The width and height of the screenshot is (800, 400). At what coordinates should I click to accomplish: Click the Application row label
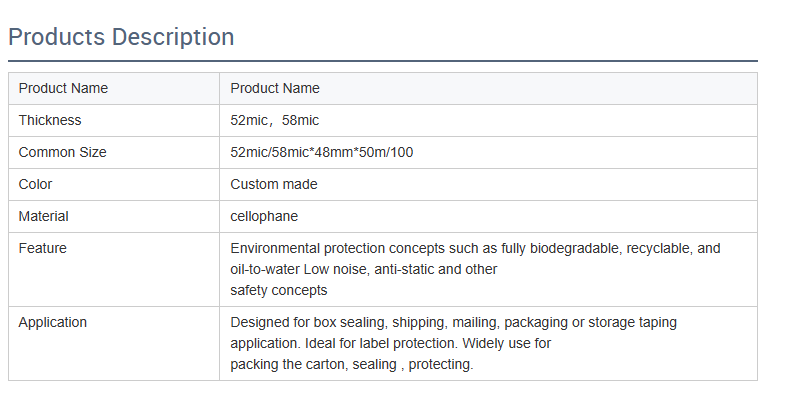tap(52, 322)
